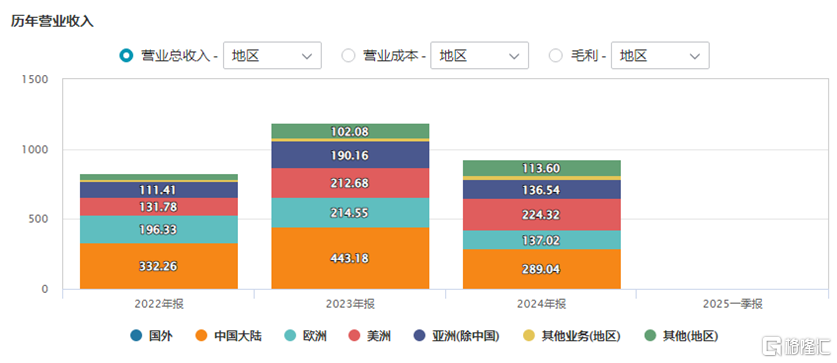The width and height of the screenshot is (837, 363).
Task: Click the 190.16 blue bar segment
Action: pos(350,155)
